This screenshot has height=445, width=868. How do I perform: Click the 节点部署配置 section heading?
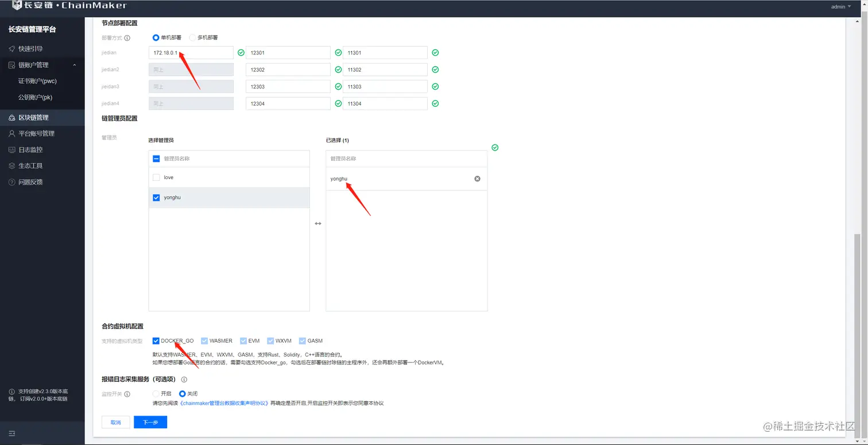[119, 23]
